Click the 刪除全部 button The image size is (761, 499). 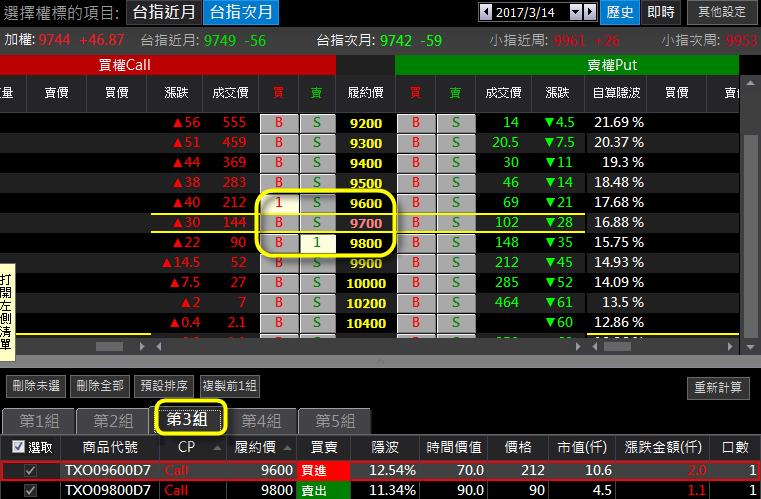click(x=100, y=386)
